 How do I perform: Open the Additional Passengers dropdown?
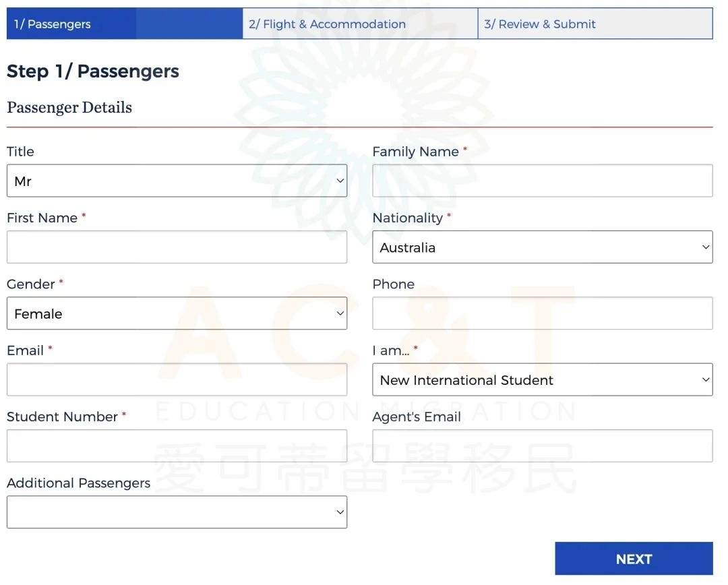point(177,512)
